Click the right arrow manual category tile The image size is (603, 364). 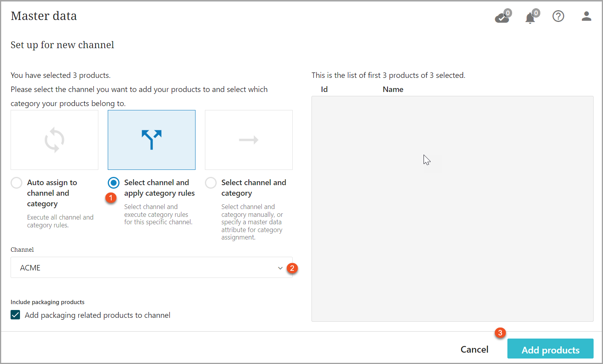coord(249,140)
